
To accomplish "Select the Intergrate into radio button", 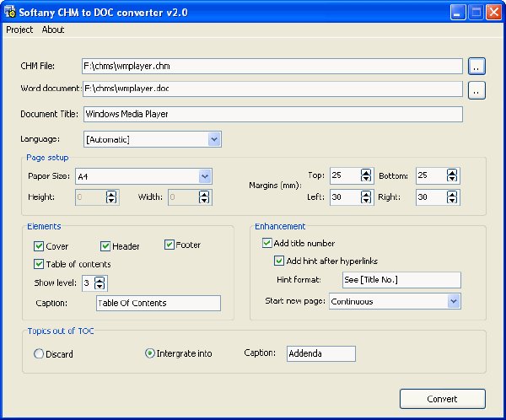I will 150,353.
